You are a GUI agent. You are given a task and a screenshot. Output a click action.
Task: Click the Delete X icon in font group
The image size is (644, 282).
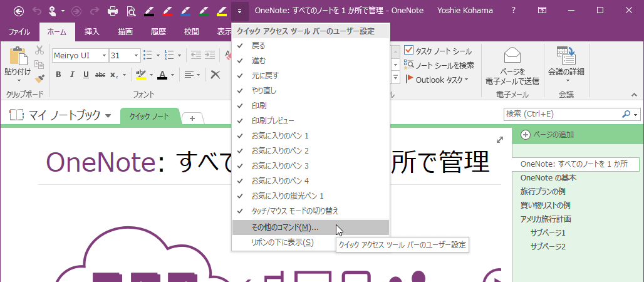[x=216, y=75]
